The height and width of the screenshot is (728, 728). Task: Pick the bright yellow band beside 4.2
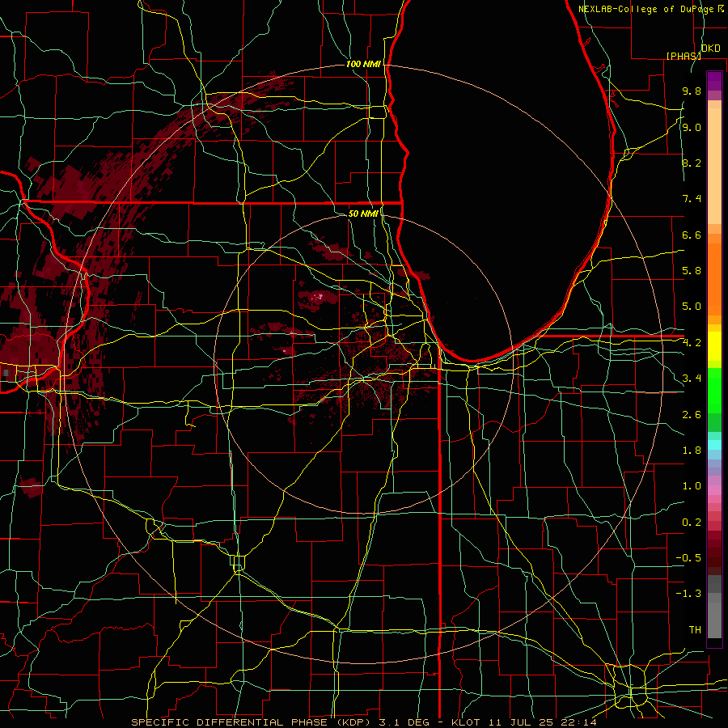714,346
